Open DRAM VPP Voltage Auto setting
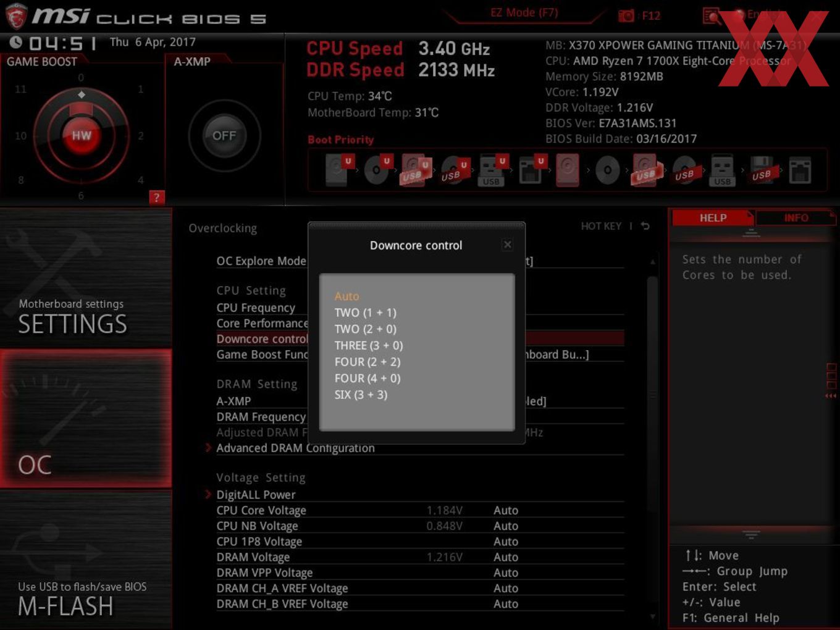This screenshot has height=630, width=840. tap(506, 573)
